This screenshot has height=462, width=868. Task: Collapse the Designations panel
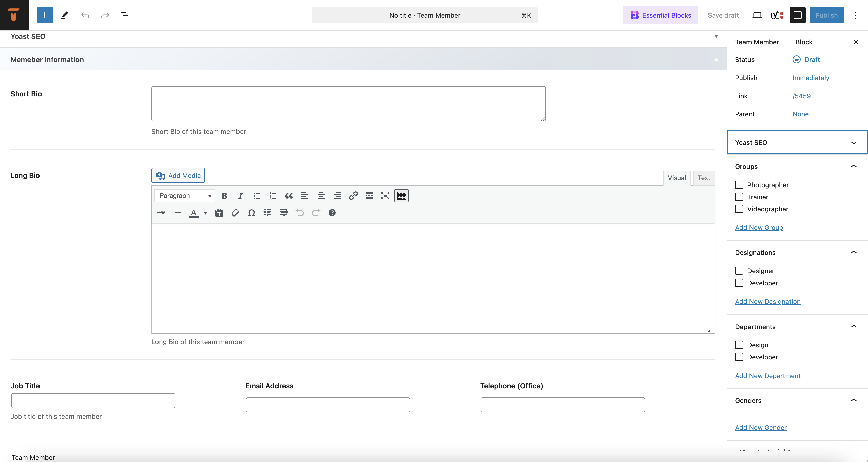pyautogui.click(x=853, y=252)
